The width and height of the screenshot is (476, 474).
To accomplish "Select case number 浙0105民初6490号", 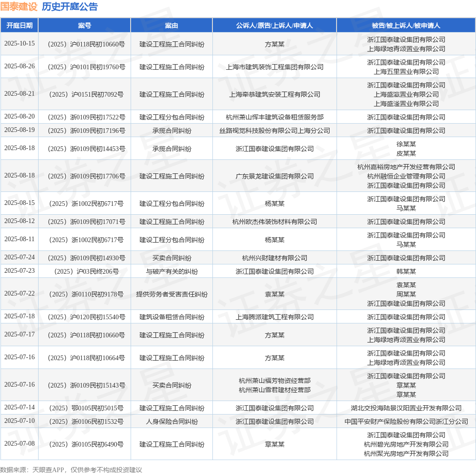I will click(86, 444).
